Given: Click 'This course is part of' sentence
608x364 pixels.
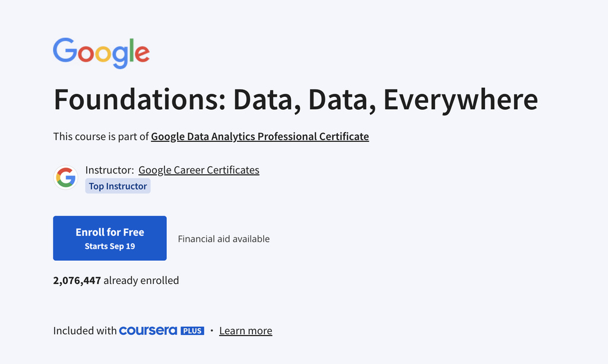Looking at the screenshot, I should (x=100, y=136).
